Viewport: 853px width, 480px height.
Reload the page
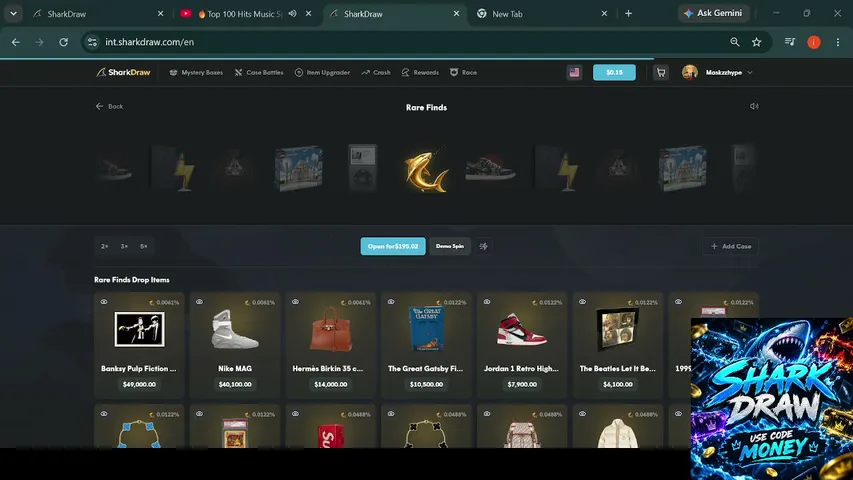click(64, 42)
